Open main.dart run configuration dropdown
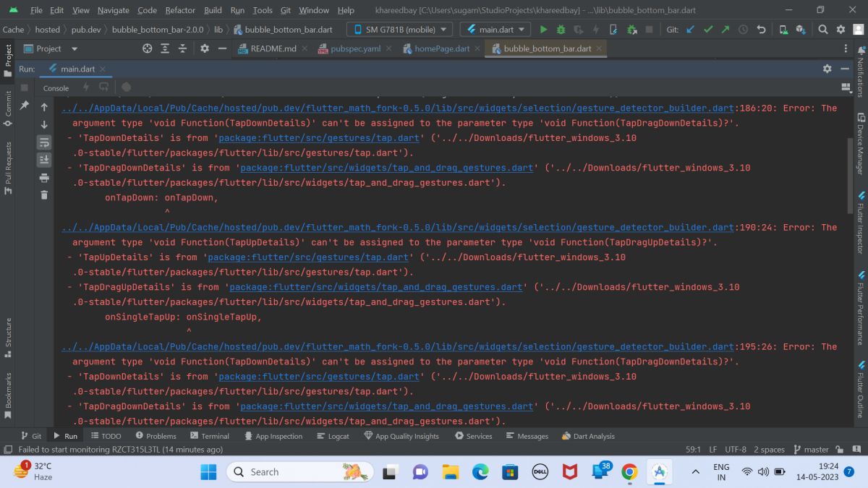868x488 pixels. click(495, 30)
